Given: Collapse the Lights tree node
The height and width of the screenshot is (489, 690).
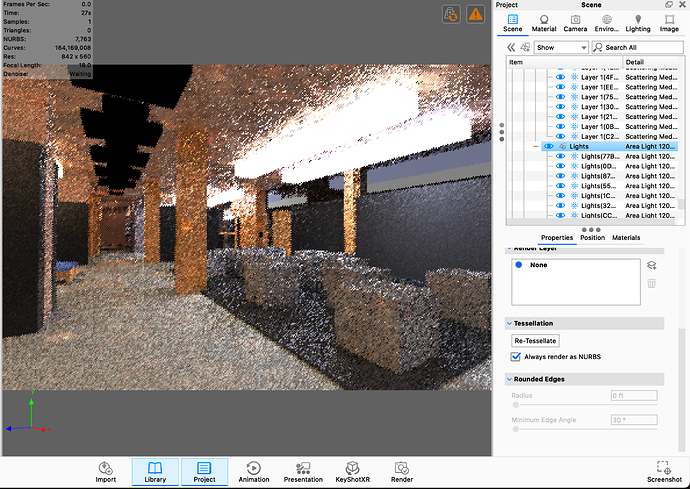Looking at the screenshot, I should pyautogui.click(x=536, y=147).
